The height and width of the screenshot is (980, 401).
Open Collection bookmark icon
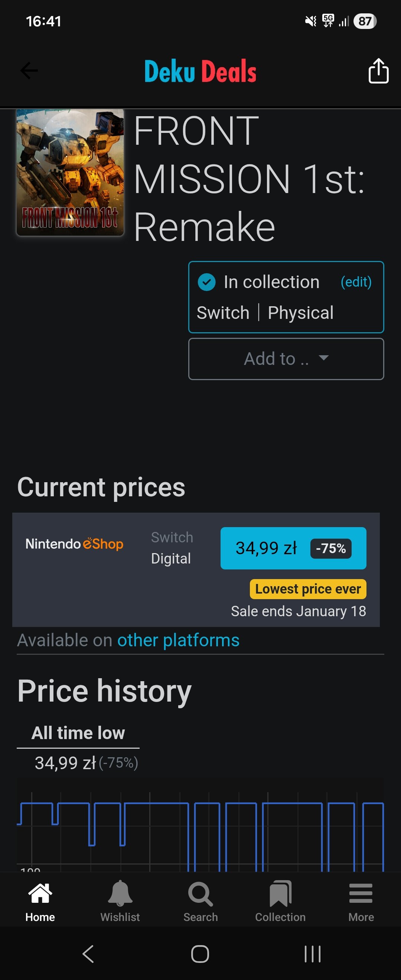(x=280, y=901)
